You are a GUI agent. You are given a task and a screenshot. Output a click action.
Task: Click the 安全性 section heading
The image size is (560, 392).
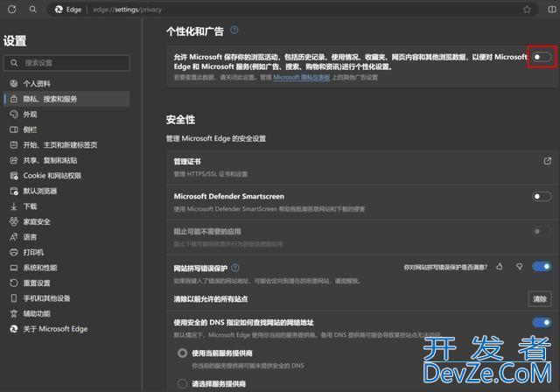[x=181, y=120]
